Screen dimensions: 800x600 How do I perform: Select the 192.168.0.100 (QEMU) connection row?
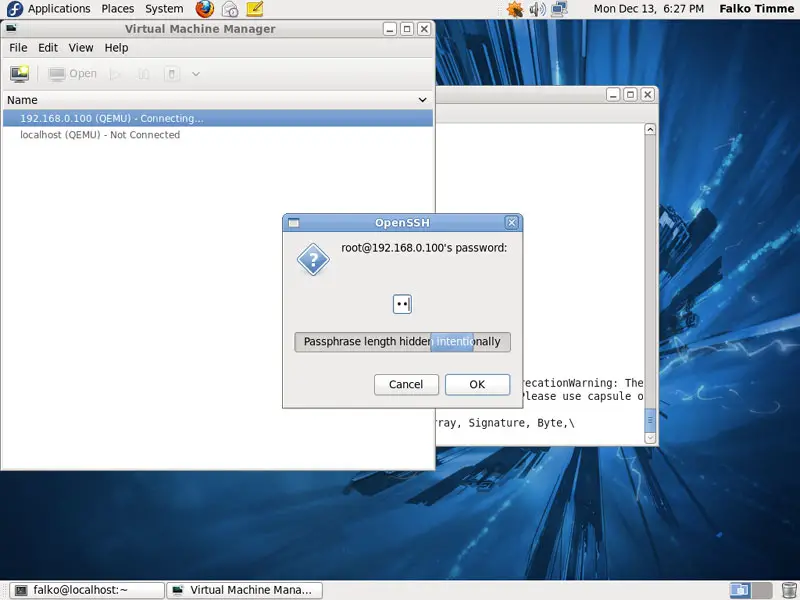218,118
